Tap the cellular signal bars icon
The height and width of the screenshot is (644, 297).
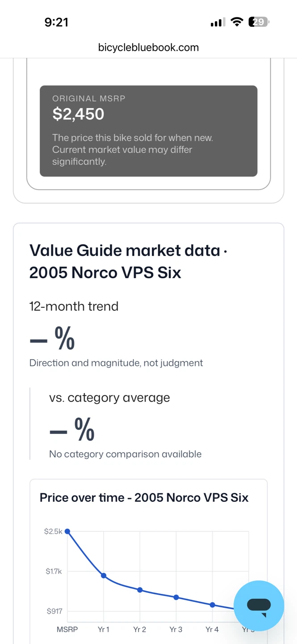pos(218,22)
